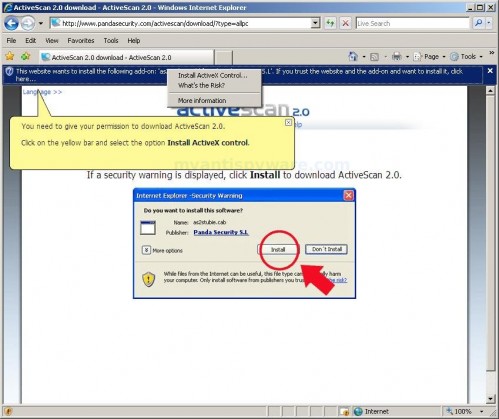Open the Favorites Center star icon
The image size is (499, 419).
10,57
